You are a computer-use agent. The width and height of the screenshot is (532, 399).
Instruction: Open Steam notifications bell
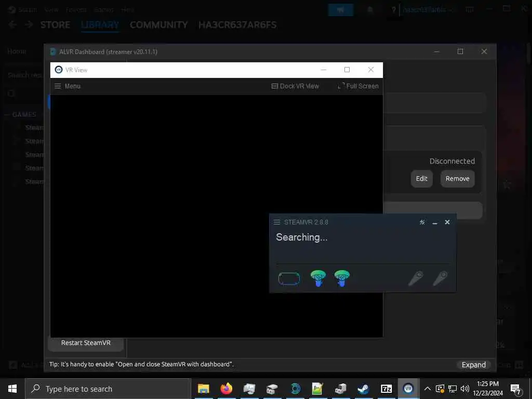[370, 10]
